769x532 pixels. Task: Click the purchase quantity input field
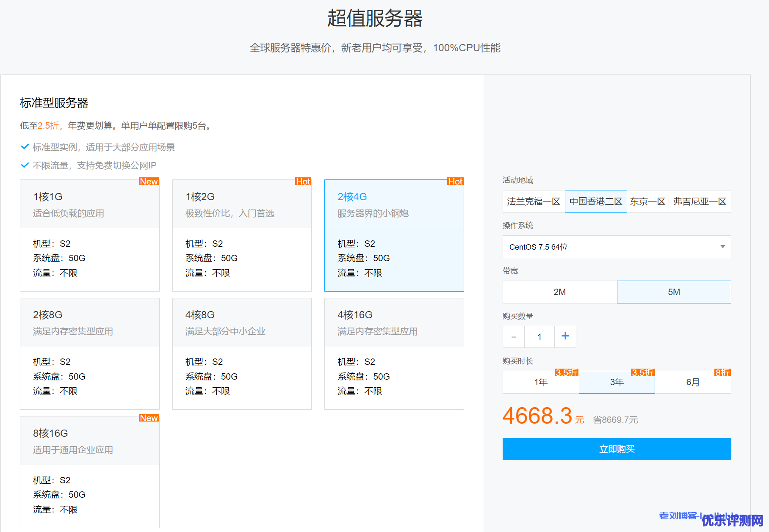click(x=539, y=337)
